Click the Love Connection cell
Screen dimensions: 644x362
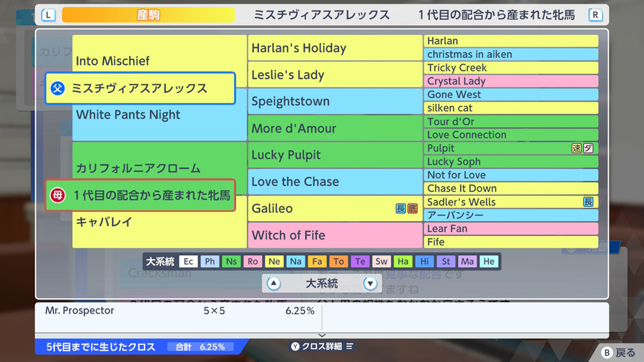(x=511, y=134)
